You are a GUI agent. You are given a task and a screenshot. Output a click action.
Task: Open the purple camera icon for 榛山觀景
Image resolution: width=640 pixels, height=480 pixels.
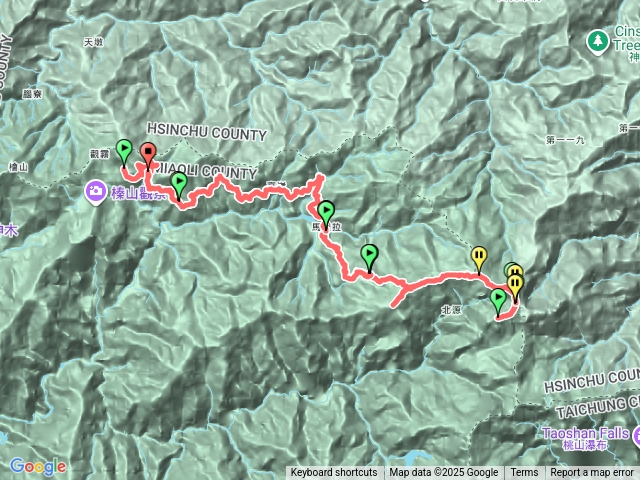click(x=96, y=192)
